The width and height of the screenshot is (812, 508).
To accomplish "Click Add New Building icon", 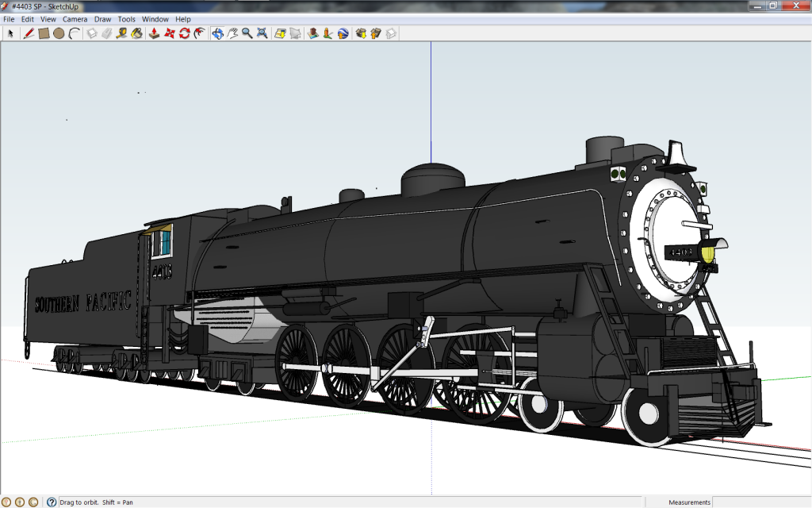I will click(x=312, y=33).
